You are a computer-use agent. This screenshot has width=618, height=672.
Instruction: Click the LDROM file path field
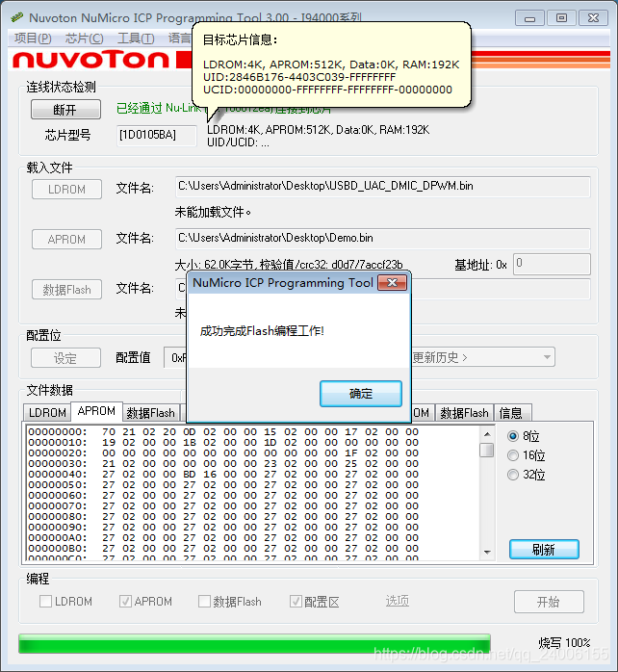point(382,187)
